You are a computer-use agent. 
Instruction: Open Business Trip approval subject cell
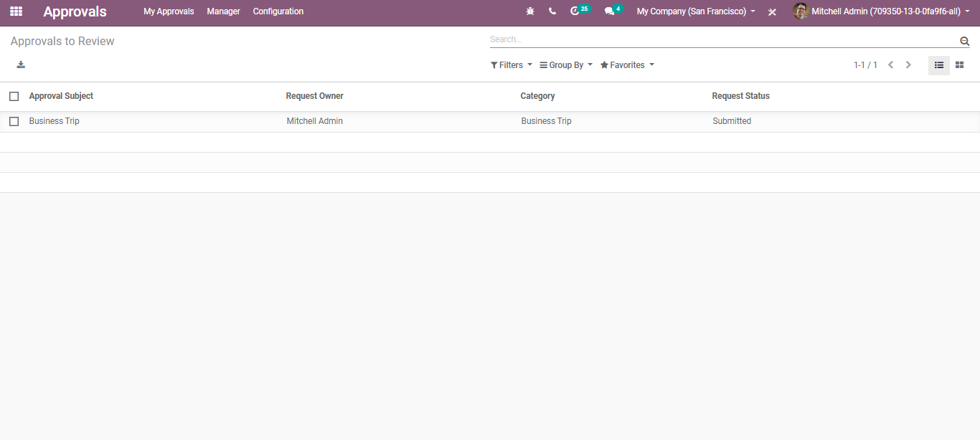coord(55,121)
